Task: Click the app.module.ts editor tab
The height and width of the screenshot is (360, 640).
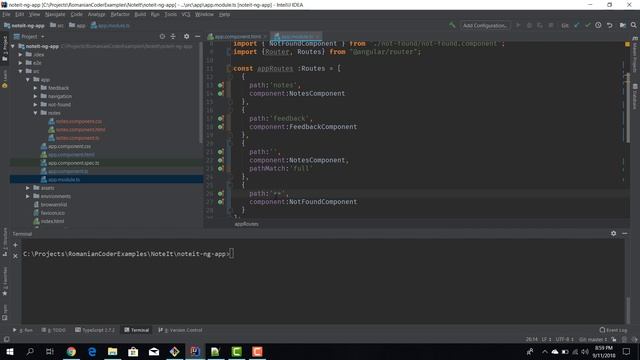Action: click(x=296, y=36)
